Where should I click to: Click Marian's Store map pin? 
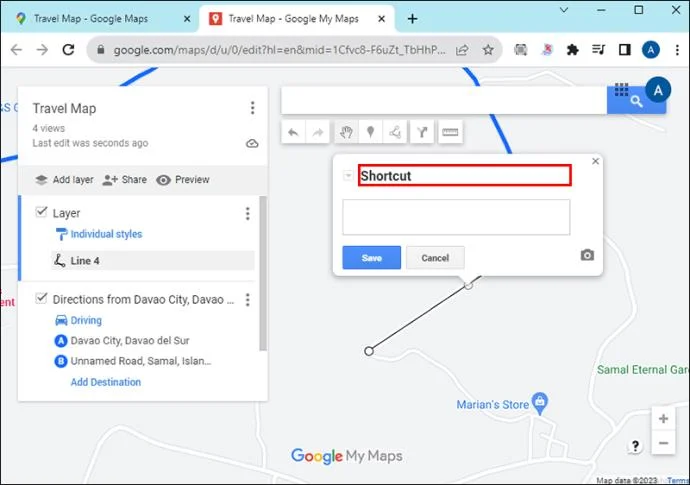click(x=540, y=403)
